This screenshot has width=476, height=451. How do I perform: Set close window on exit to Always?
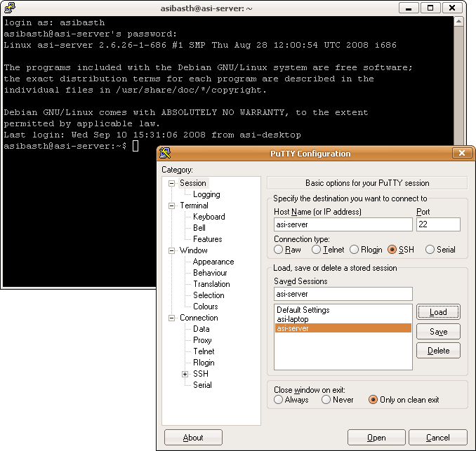point(279,400)
